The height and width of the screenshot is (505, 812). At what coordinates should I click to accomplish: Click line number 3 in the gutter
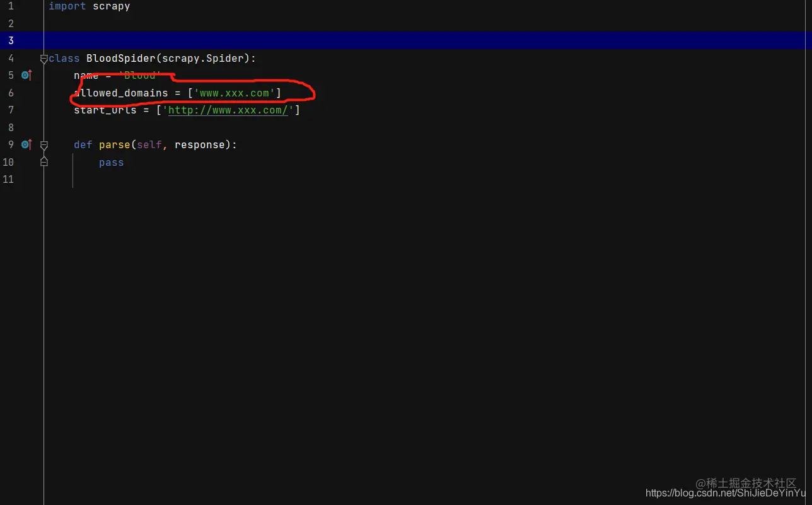[11, 41]
